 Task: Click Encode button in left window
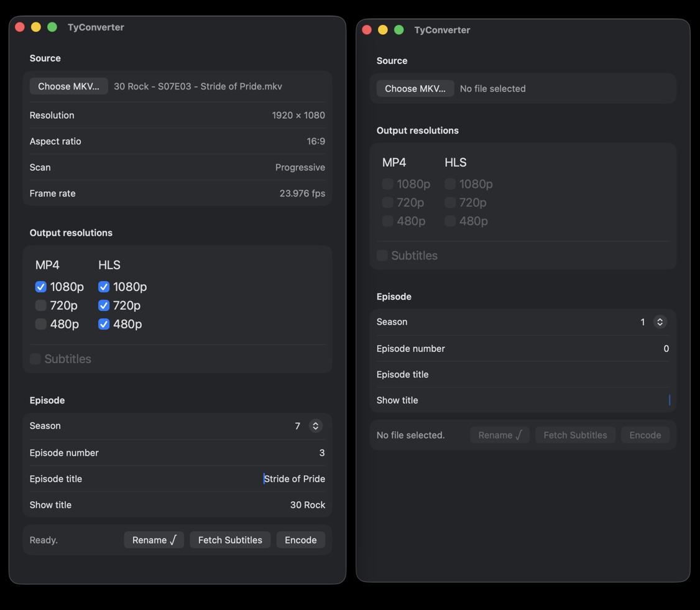pos(300,540)
